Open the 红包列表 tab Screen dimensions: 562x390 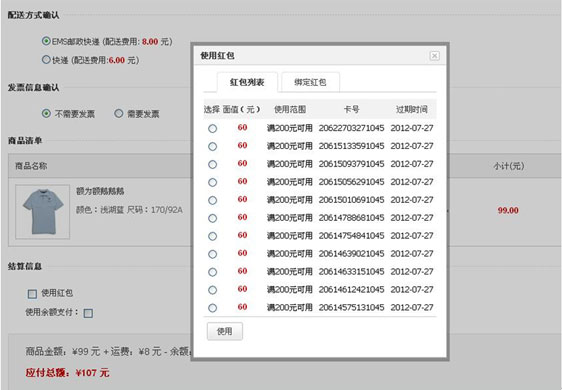click(247, 82)
